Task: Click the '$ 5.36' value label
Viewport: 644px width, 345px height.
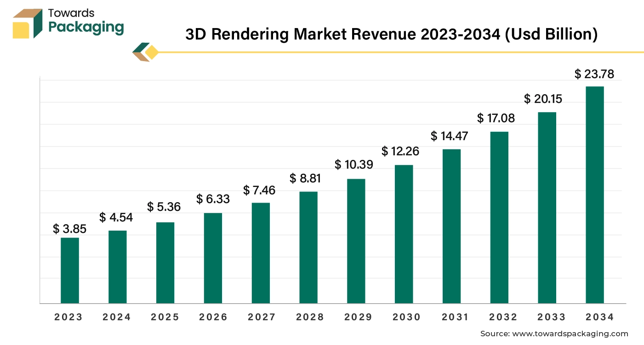Action: [x=164, y=207]
